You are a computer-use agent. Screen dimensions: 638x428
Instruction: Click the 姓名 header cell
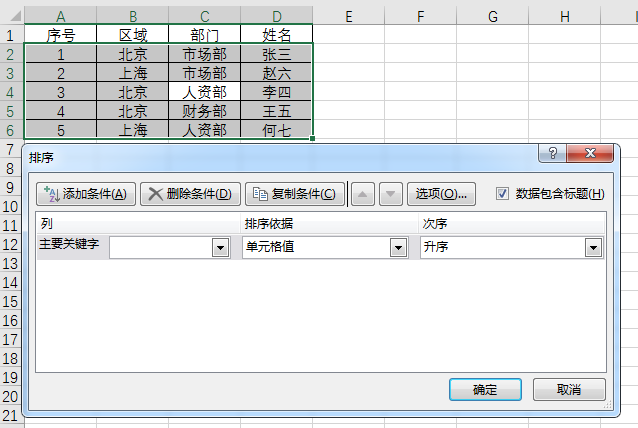(277, 35)
